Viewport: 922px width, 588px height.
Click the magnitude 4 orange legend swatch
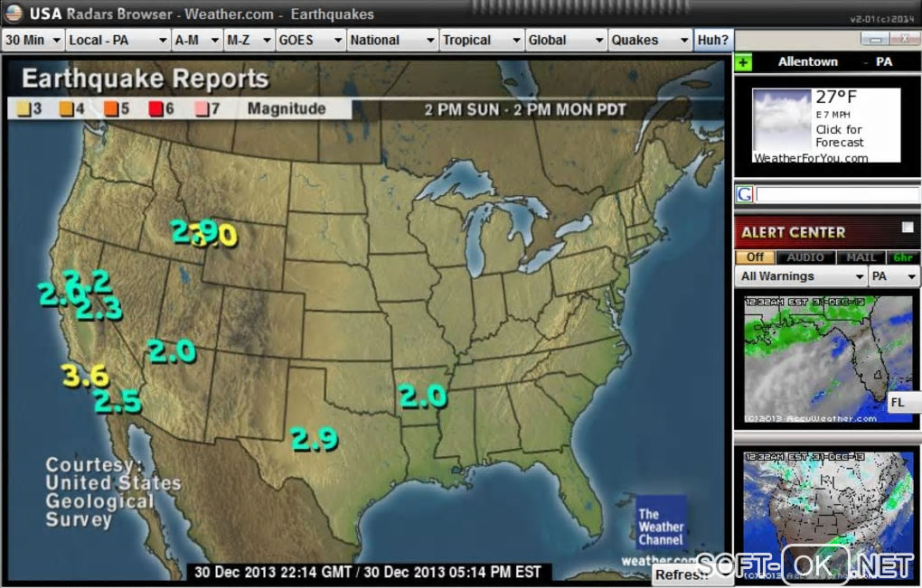point(67,109)
